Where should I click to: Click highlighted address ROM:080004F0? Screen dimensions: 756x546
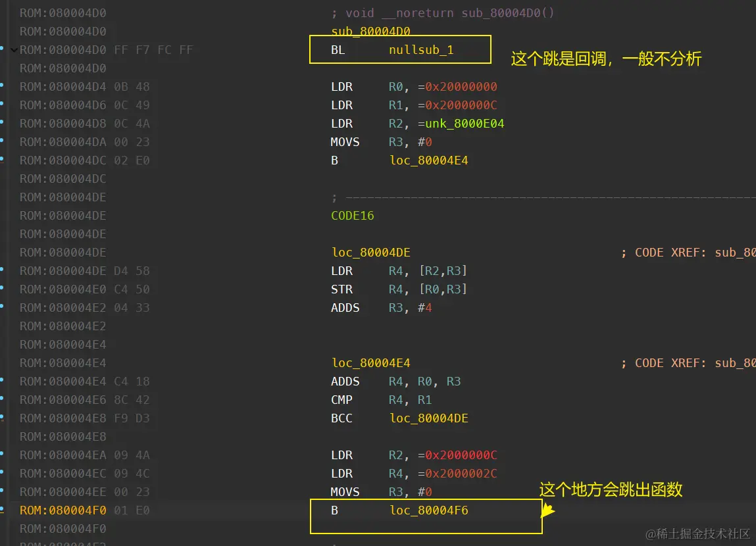pos(63,510)
